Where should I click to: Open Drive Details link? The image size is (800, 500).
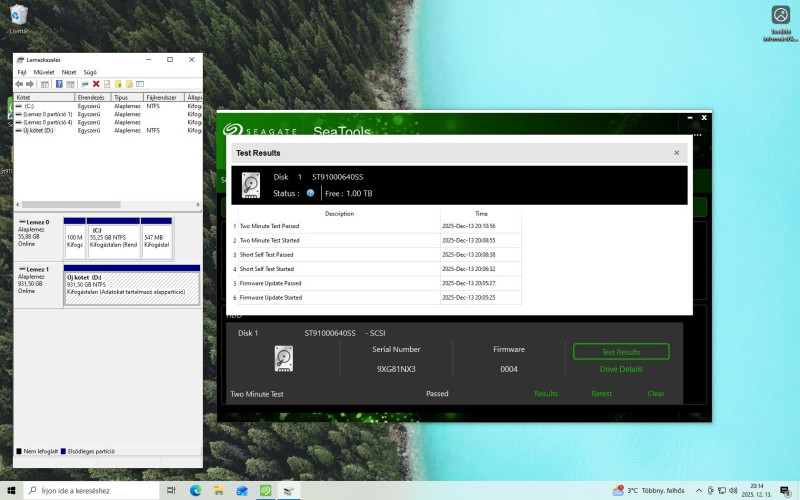(621, 369)
